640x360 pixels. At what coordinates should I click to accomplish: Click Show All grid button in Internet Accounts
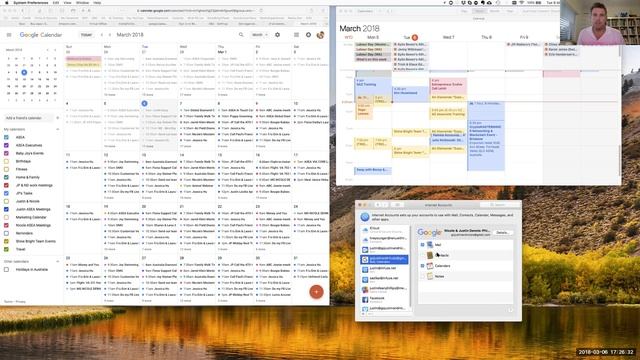[x=397, y=205]
